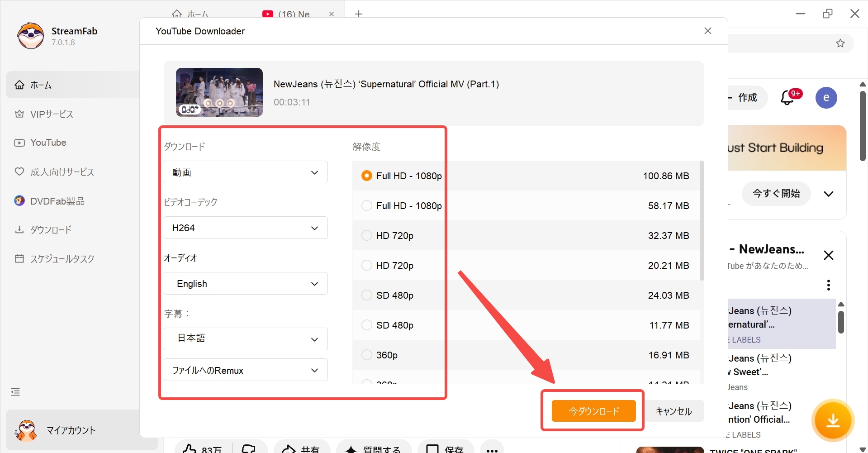Open the ビデオコーデック dropdown showing H264

(246, 228)
